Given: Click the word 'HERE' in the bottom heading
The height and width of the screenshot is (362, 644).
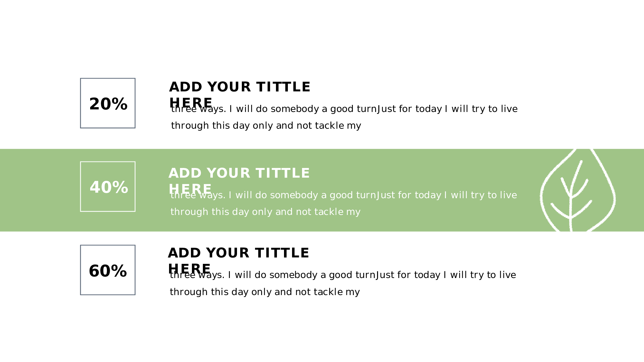Looking at the screenshot, I should pos(189,269).
